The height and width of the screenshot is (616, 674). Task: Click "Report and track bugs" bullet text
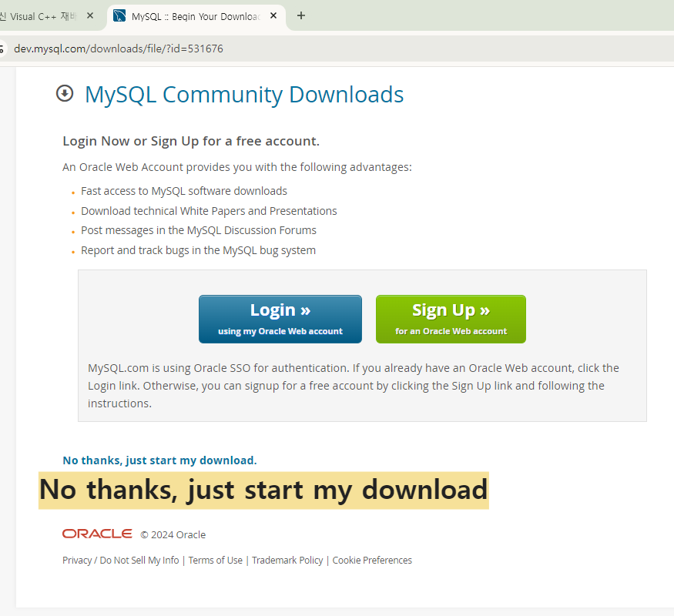tap(198, 250)
